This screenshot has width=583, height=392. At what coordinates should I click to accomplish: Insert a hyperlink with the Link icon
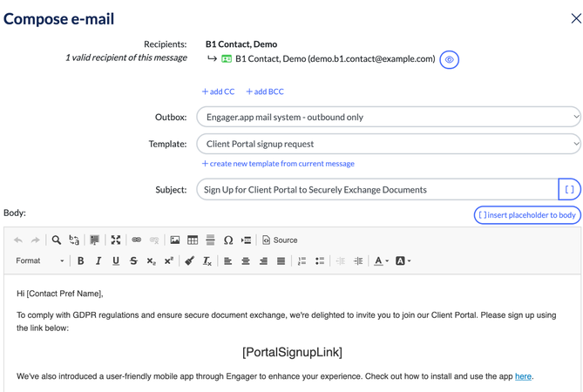tap(137, 240)
